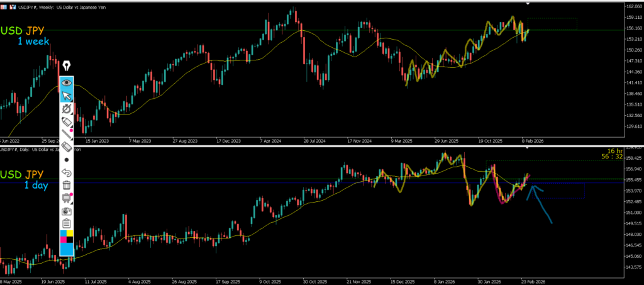This screenshot has width=644, height=285.
Task: Click the chart shift triangle on weekly chart
Action: (528, 4)
